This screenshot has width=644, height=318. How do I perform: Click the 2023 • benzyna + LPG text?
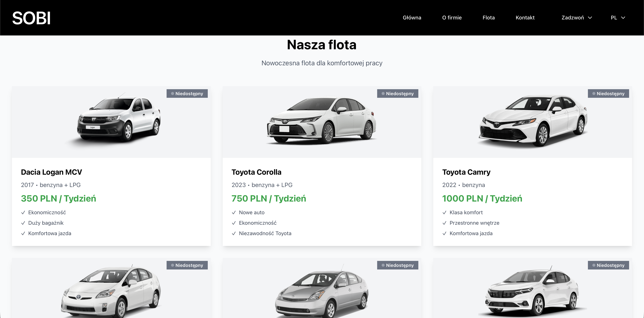(x=262, y=185)
